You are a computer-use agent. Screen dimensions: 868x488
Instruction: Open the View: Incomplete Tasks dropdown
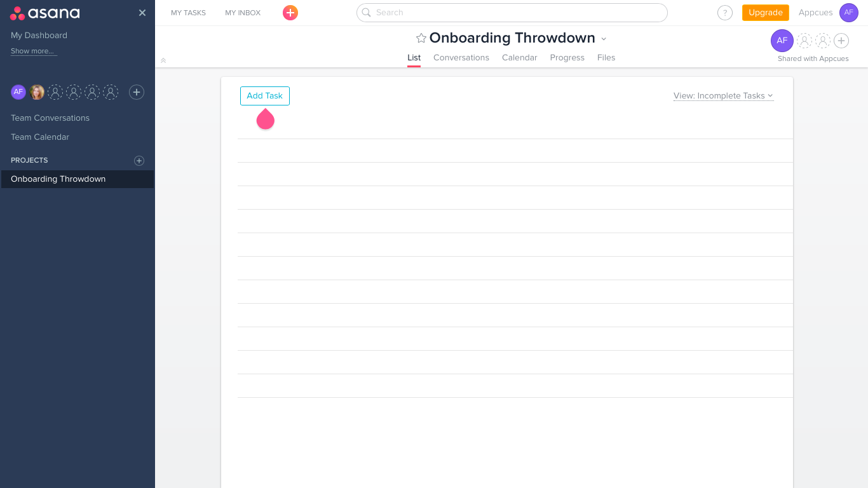(723, 96)
